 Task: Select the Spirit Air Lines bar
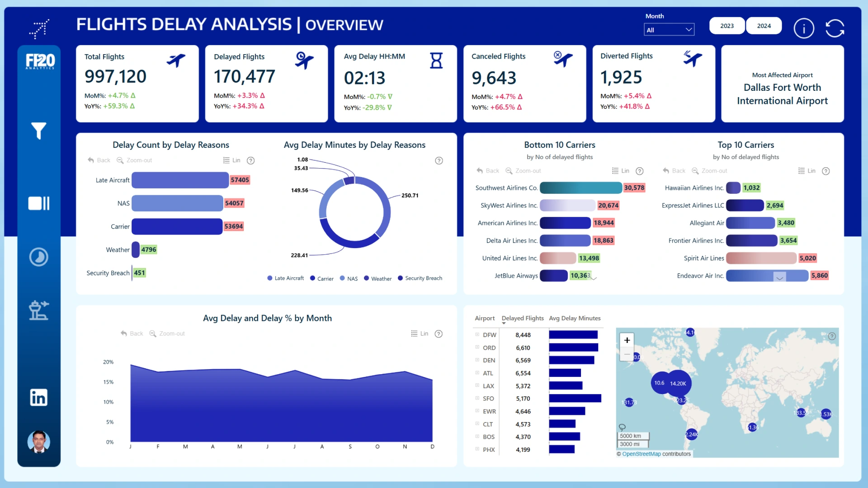tap(761, 258)
